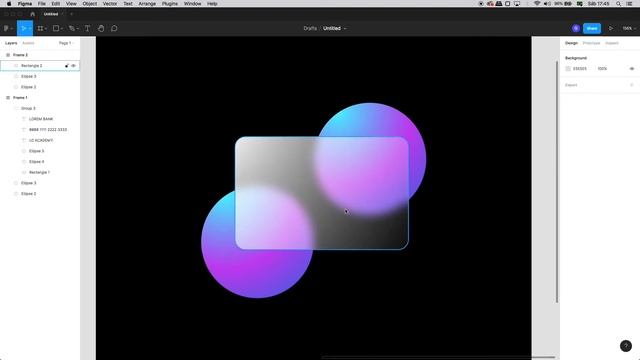
Task: Select the Frame tool
Action: 40,29
